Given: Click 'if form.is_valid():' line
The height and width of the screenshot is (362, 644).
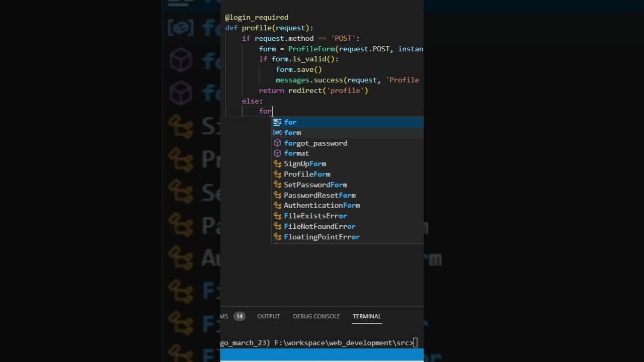Looking at the screenshot, I should click(x=299, y=59).
